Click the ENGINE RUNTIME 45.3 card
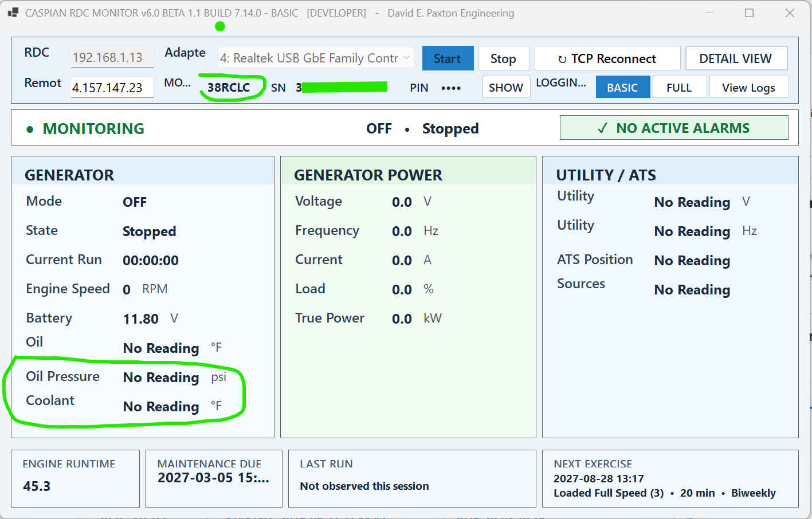 (75, 478)
